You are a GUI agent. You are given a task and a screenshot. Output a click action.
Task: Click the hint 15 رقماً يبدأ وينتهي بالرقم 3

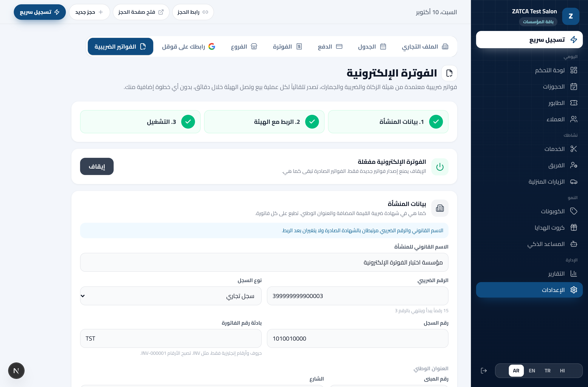click(421, 310)
